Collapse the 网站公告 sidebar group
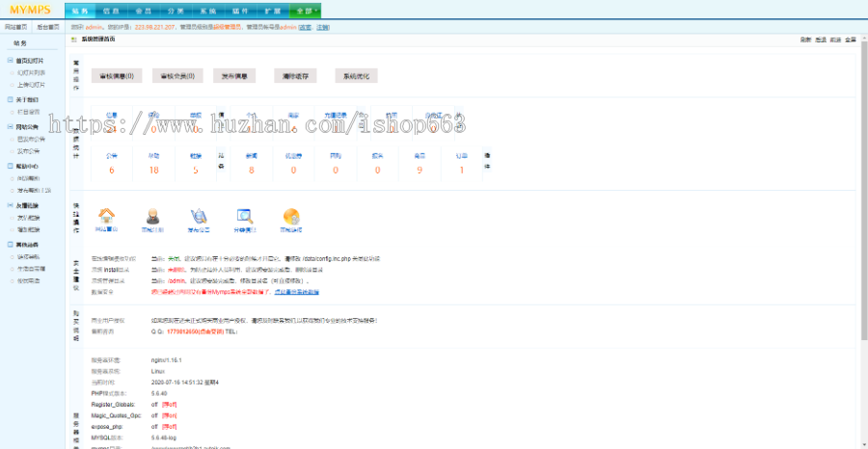868x449 pixels. tap(10, 126)
